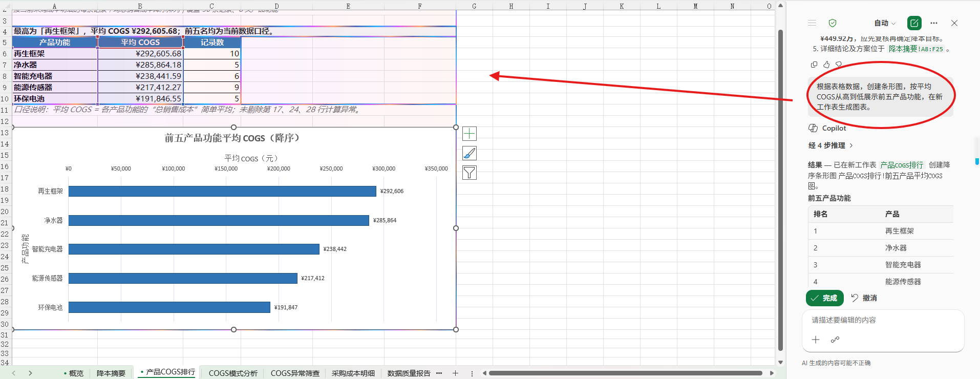Select cell containing ¥285,864.18

click(x=140, y=65)
